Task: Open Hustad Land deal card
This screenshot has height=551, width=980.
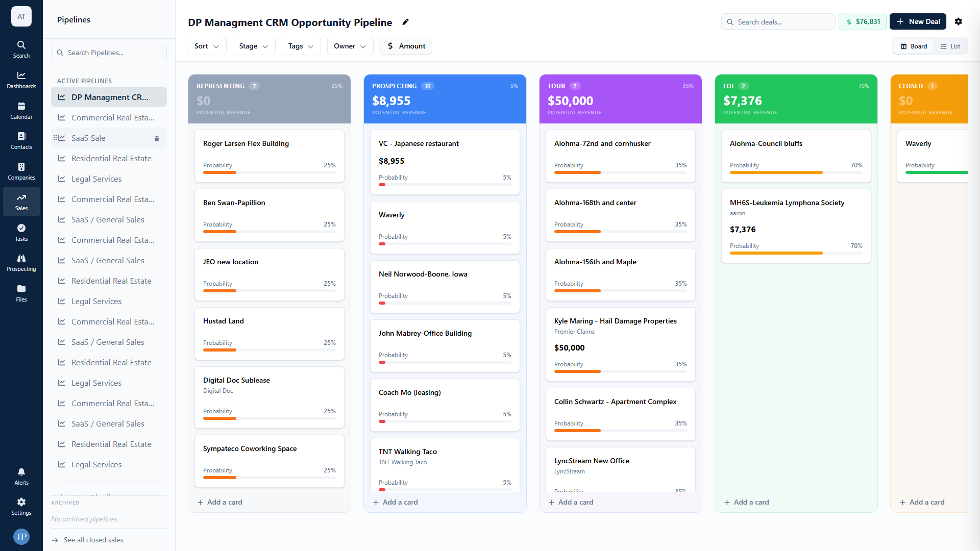Action: click(269, 334)
